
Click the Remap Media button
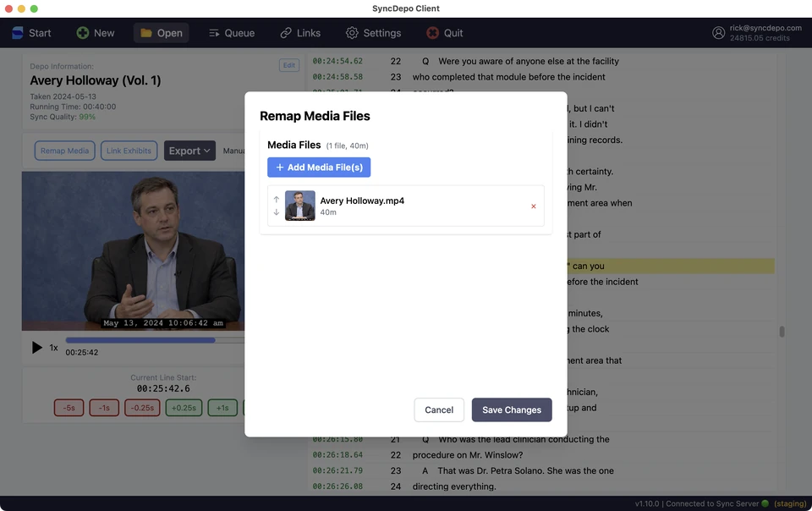[x=65, y=151]
